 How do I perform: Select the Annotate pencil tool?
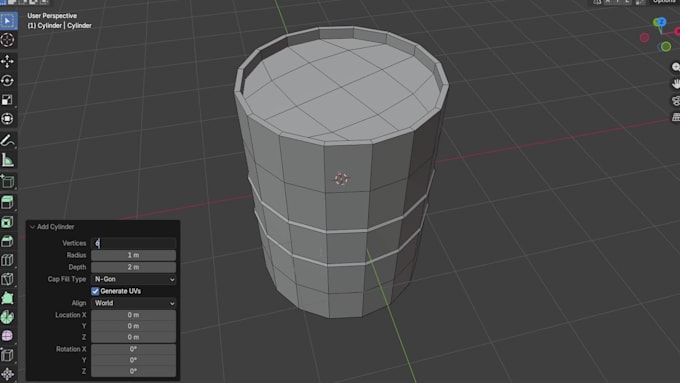click(x=7, y=140)
